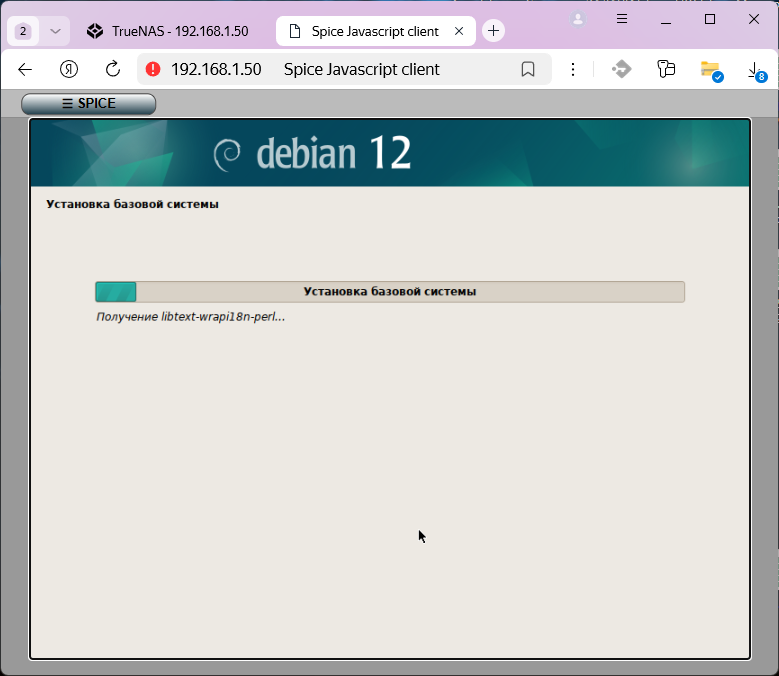Minimize the browser window

coord(666,20)
